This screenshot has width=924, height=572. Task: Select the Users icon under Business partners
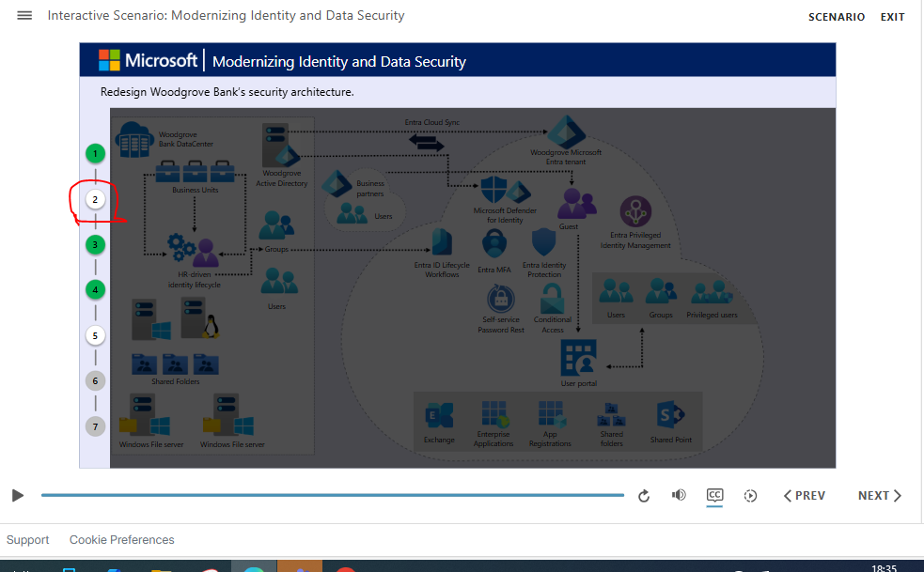352,212
